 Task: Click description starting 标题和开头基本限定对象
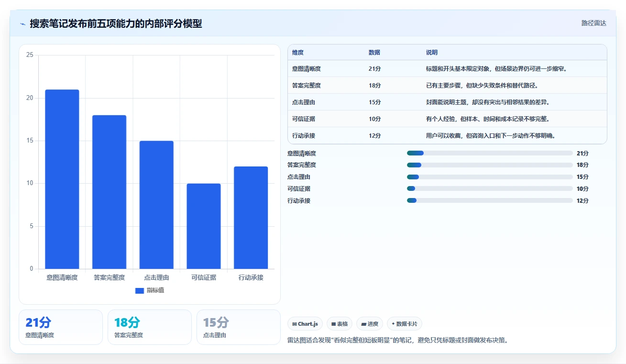pyautogui.click(x=496, y=69)
